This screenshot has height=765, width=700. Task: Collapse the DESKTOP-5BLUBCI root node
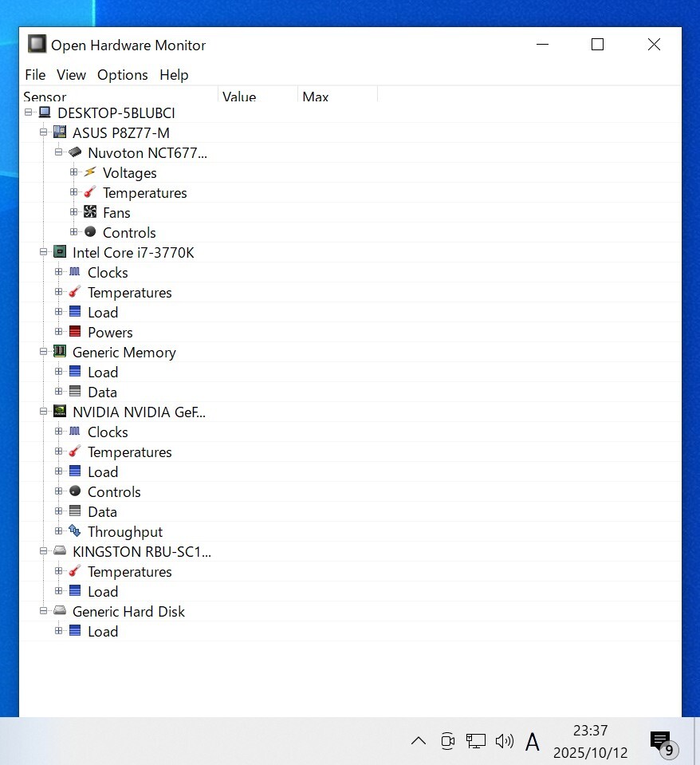coord(28,112)
